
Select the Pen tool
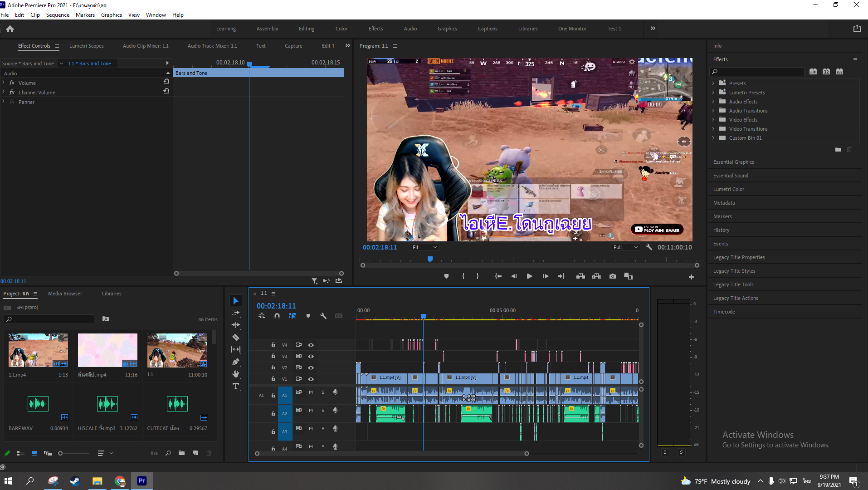coord(236,362)
